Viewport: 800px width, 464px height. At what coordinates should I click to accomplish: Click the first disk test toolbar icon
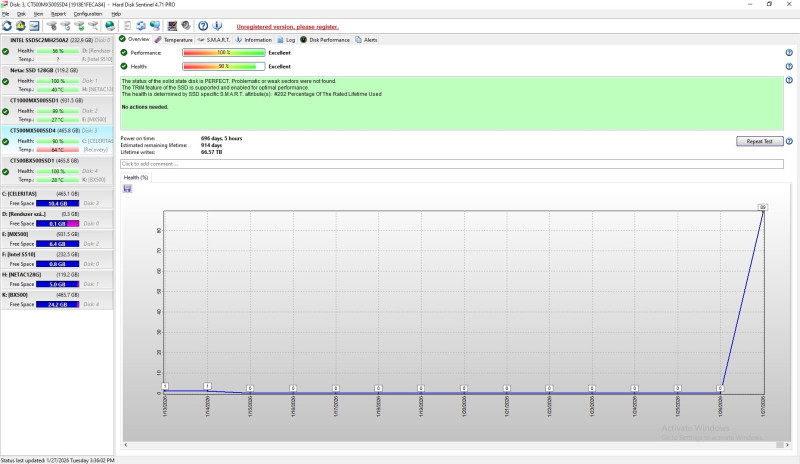pos(52,26)
